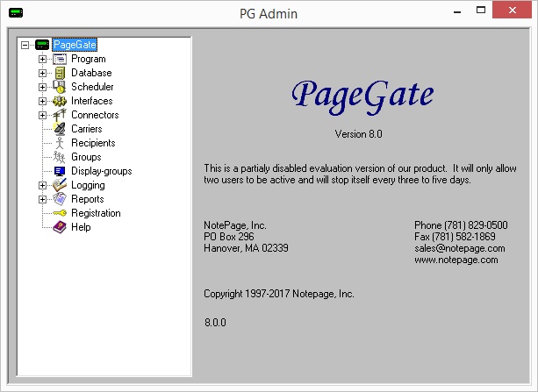Screen dimensions: 538x392
Task: Click the Help book icon
Action: point(60,227)
